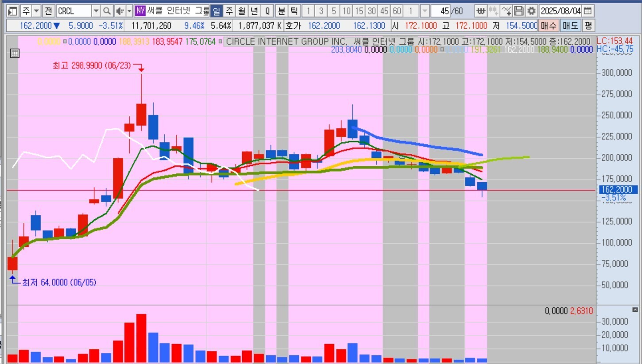Click the CRCL symbol input field

[74, 11]
